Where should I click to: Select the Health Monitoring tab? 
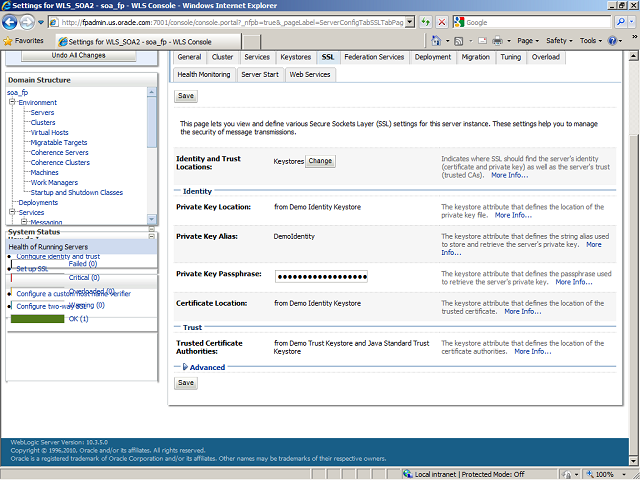(204, 74)
